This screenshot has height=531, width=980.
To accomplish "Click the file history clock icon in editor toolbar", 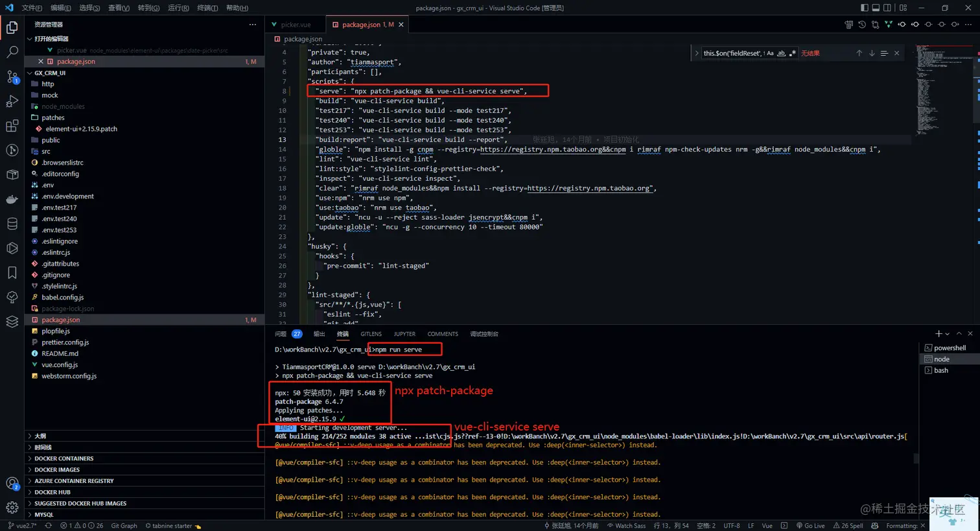I will [x=862, y=25].
